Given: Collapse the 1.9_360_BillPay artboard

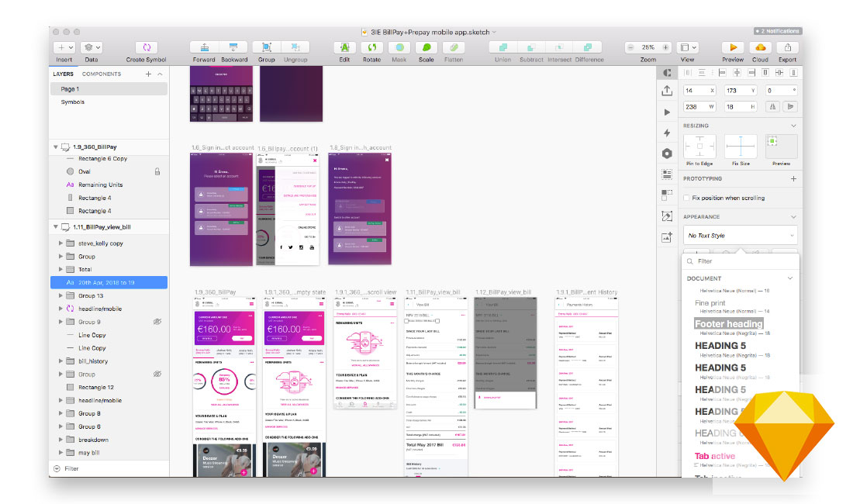Looking at the screenshot, I should click(x=55, y=147).
